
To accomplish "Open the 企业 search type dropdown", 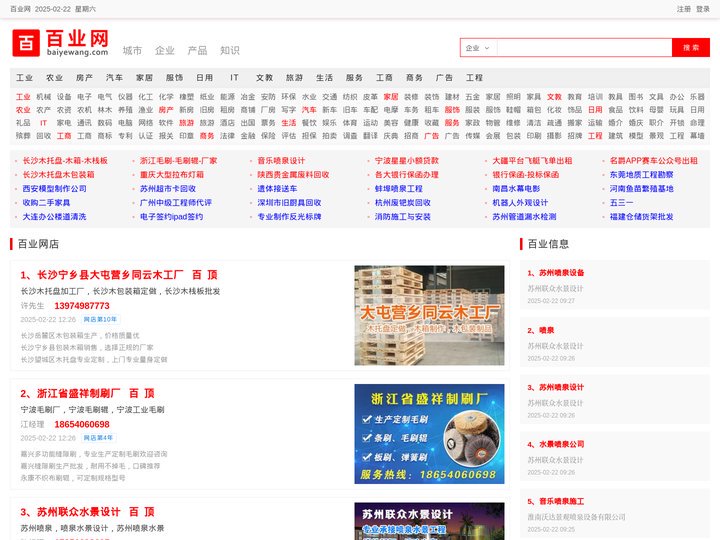I will (x=478, y=48).
